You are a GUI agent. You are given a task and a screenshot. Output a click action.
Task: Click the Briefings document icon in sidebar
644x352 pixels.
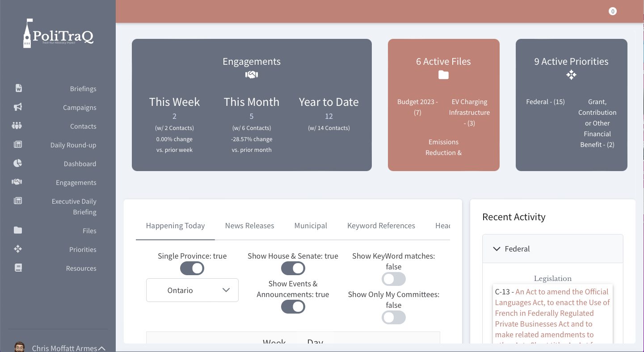click(x=18, y=88)
